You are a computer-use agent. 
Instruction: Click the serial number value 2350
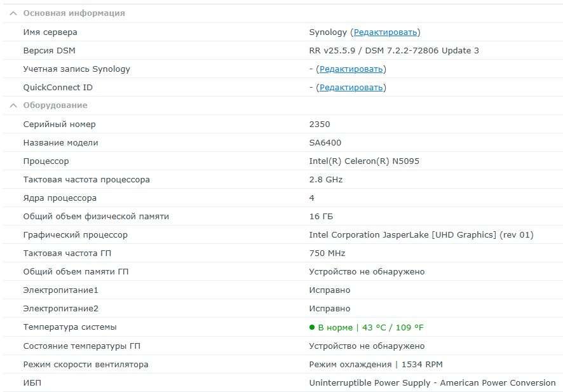320,124
